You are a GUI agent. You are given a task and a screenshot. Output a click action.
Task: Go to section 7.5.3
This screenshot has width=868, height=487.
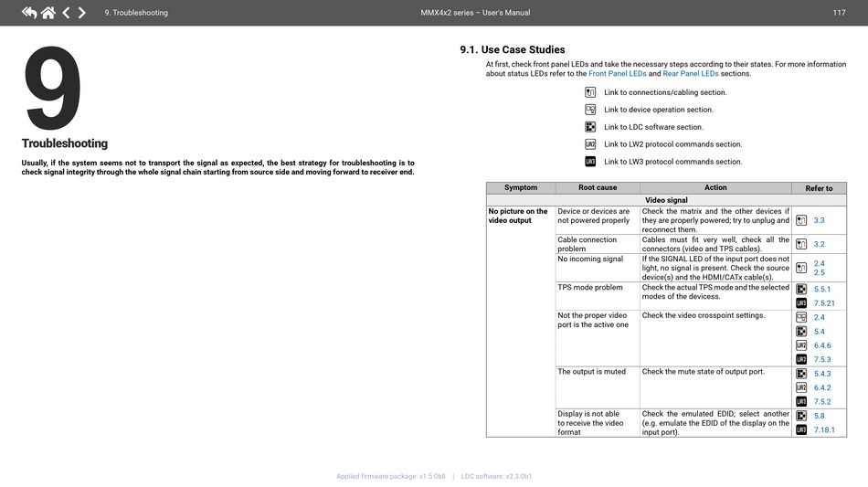(822, 359)
